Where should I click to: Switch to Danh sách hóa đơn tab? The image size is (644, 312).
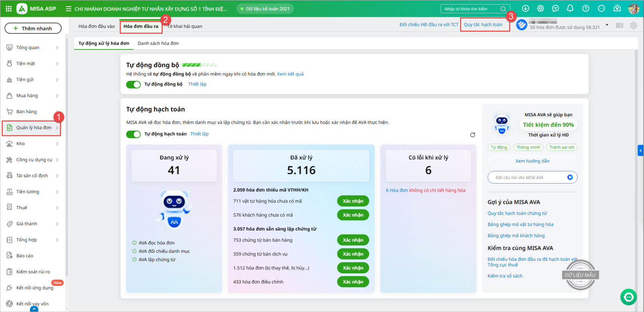(158, 43)
